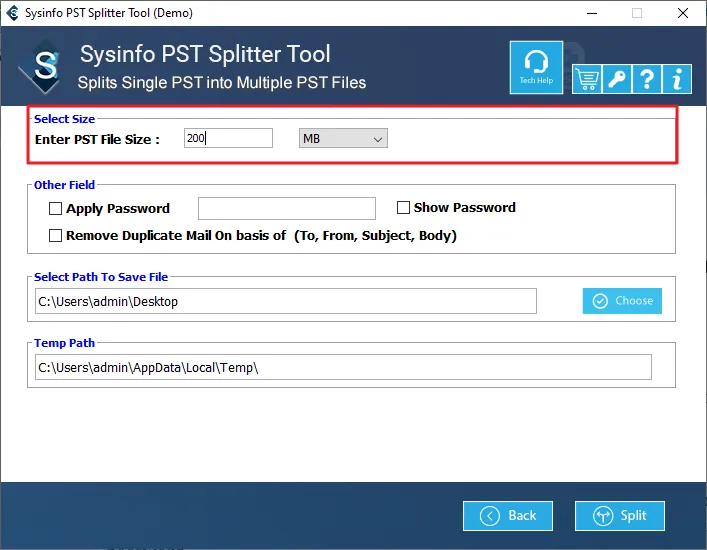The image size is (707, 550).
Task: Click the password text field
Action: (287, 208)
